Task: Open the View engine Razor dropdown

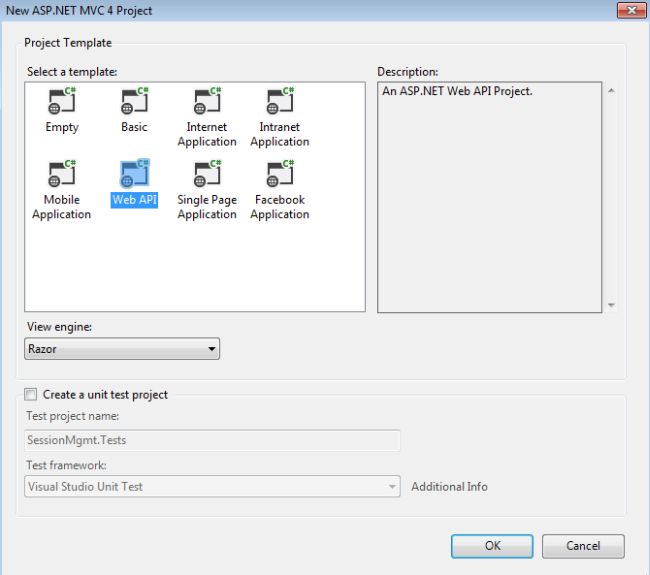Action: [122, 349]
